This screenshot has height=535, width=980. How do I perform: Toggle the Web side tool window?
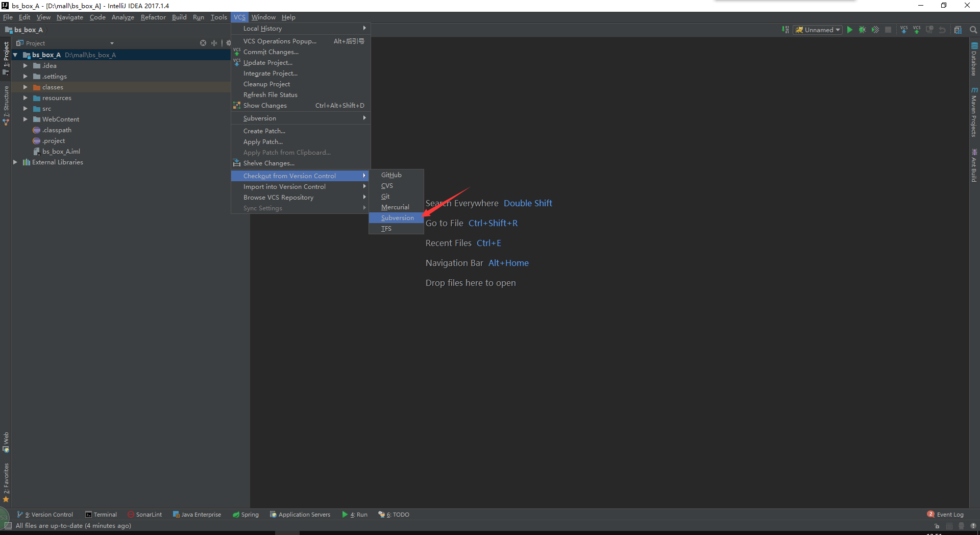(x=6, y=442)
